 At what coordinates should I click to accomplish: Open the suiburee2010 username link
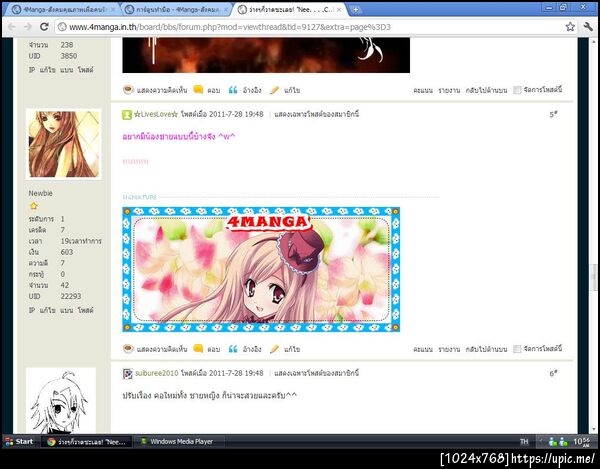(157, 373)
